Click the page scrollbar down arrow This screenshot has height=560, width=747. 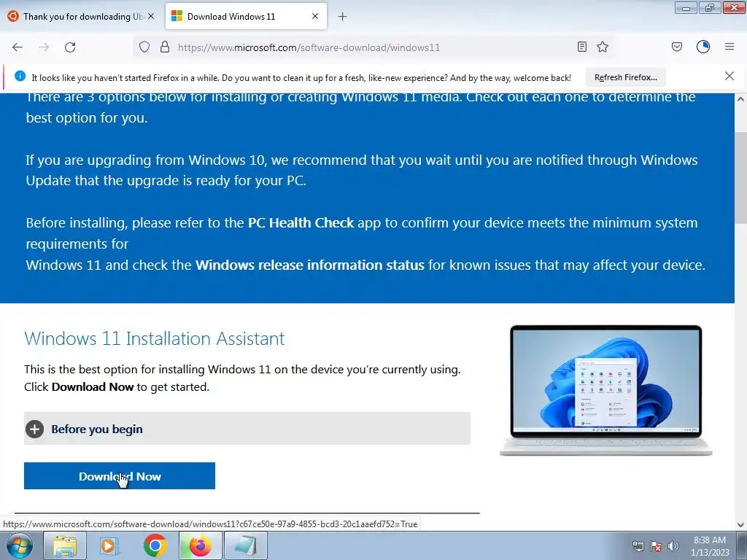pyautogui.click(x=740, y=524)
